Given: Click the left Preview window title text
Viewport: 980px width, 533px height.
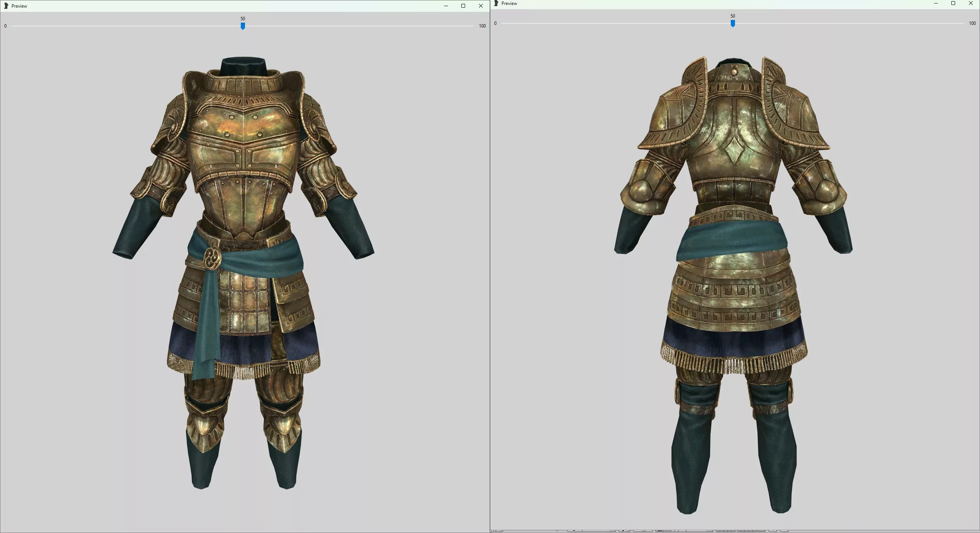Looking at the screenshot, I should point(19,6).
